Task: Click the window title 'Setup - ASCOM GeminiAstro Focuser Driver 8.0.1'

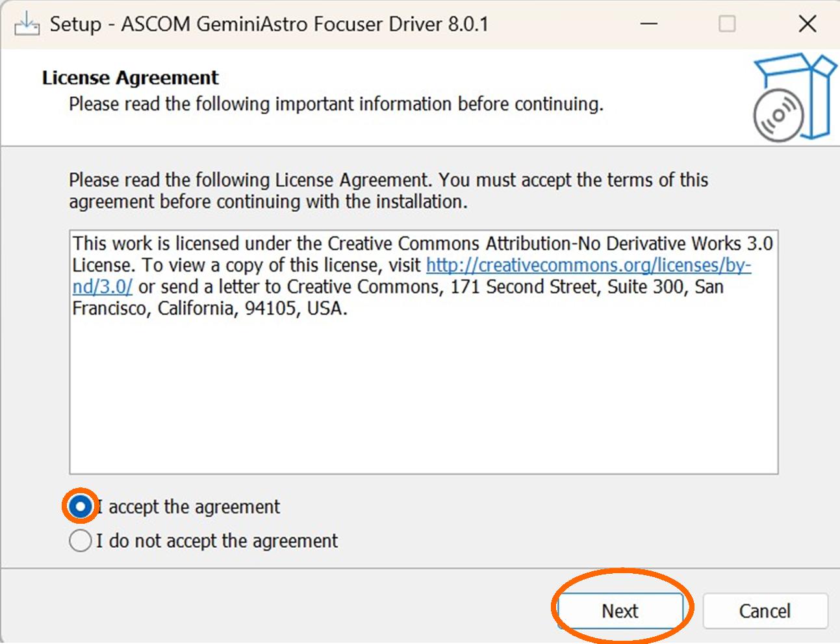Action: click(x=269, y=24)
